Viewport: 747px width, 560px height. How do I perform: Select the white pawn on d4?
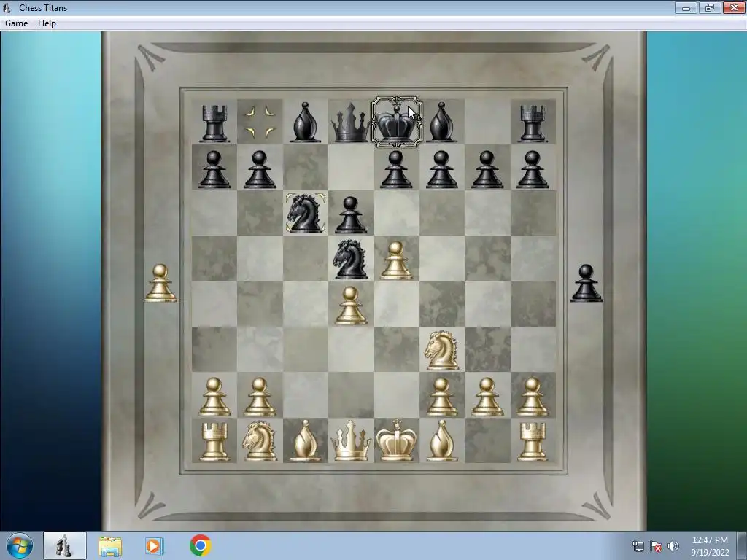pyautogui.click(x=351, y=306)
